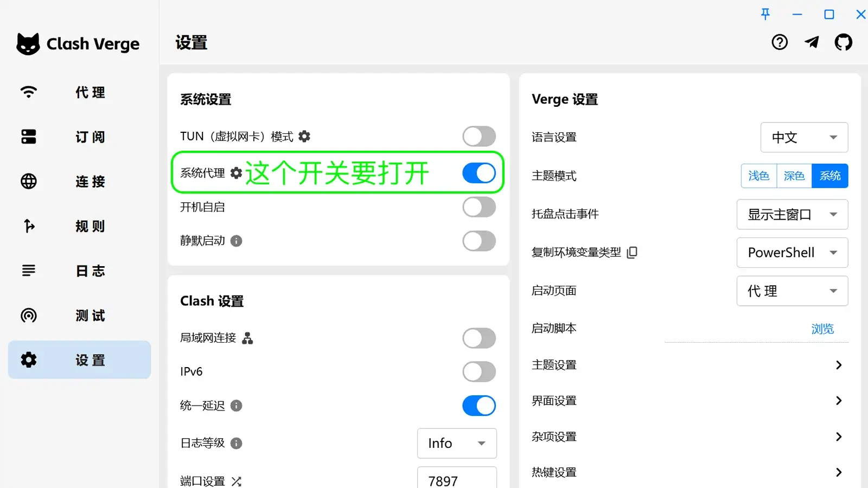Enable the TUN (虚拟网卡) 模式 toggle

tap(478, 136)
